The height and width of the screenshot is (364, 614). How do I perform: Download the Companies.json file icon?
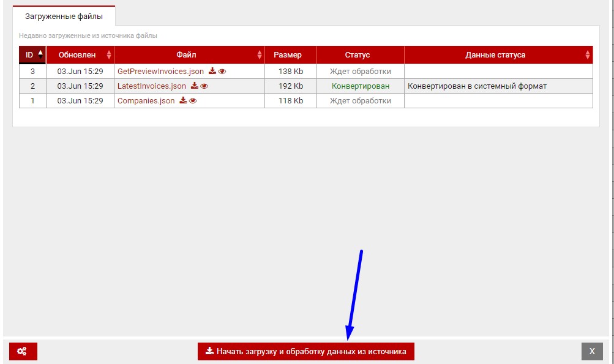(182, 101)
